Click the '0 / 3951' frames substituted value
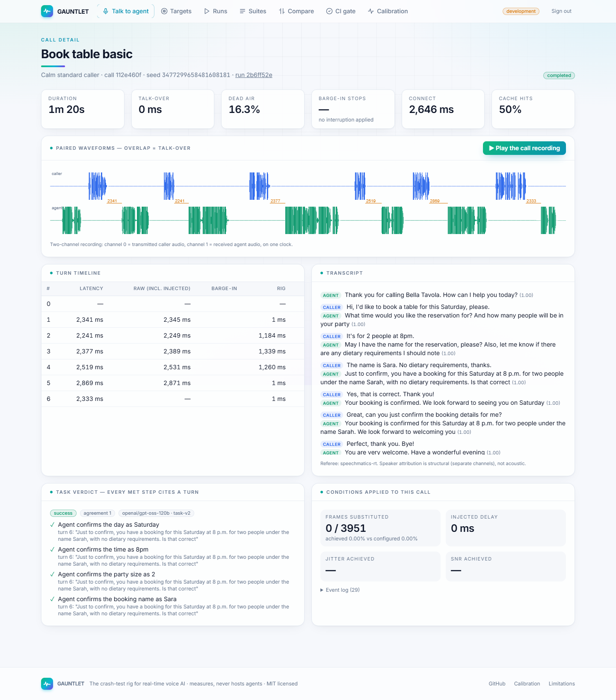616x700 pixels. pos(346,528)
